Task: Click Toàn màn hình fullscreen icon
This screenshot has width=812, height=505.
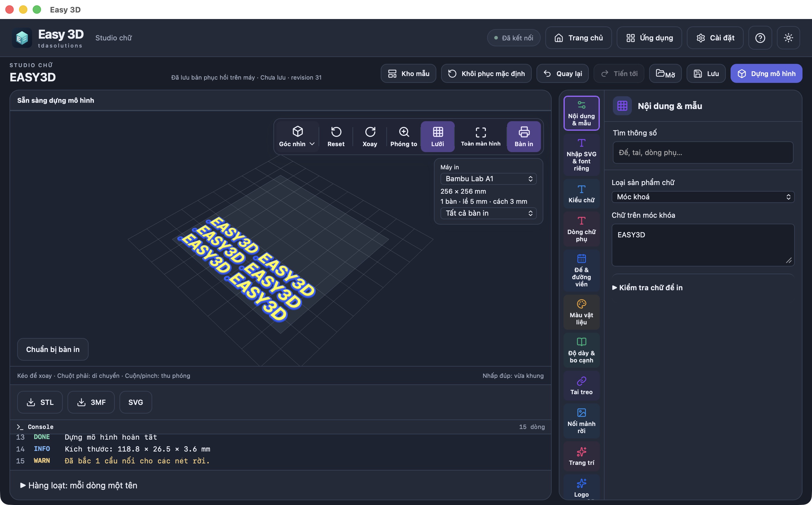Action: click(481, 137)
